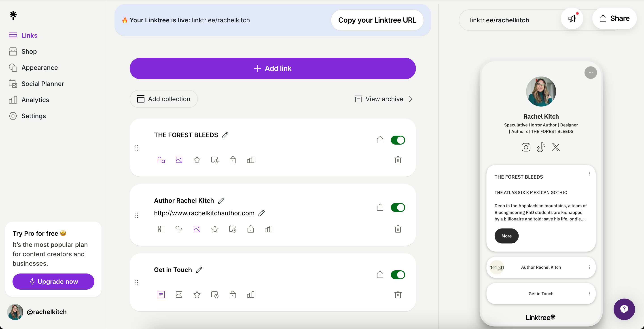Click the More button in the preview card
Viewport: 644px width, 329px height.
pyautogui.click(x=506, y=236)
